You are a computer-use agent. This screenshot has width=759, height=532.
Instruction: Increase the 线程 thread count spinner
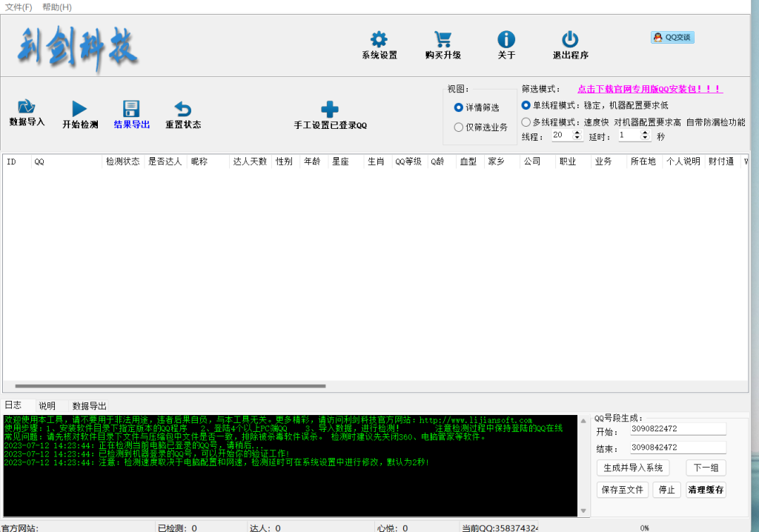pyautogui.click(x=578, y=133)
